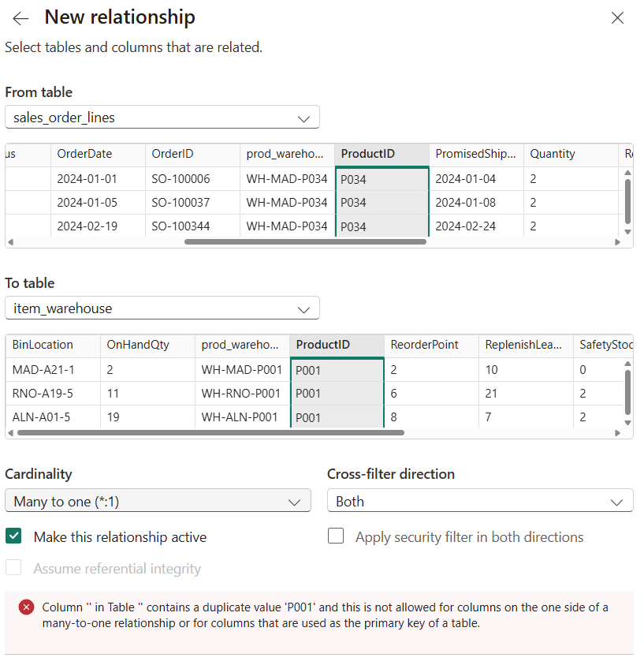The width and height of the screenshot is (644, 665).
Task: Select PromisedShip... column header
Action: tap(476, 154)
